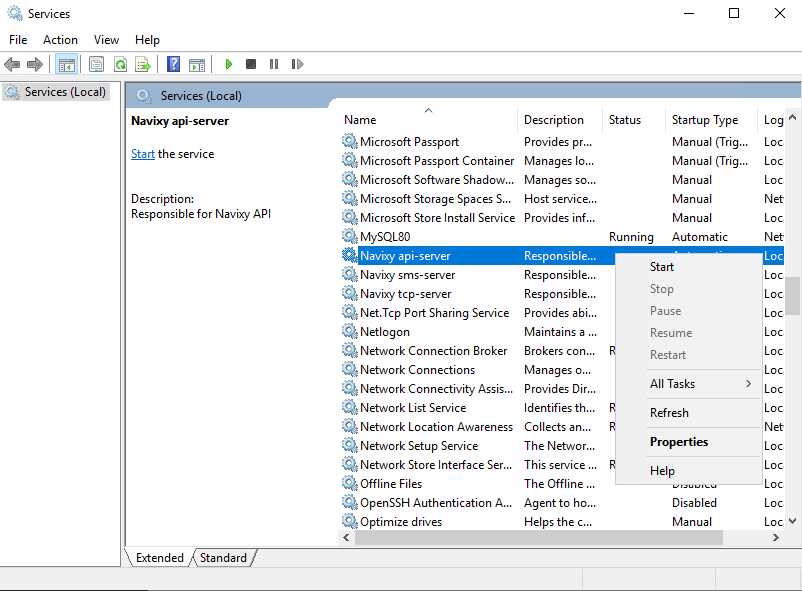The height and width of the screenshot is (591, 802).
Task: Open the blue Help toolbar icon
Action: 173,64
